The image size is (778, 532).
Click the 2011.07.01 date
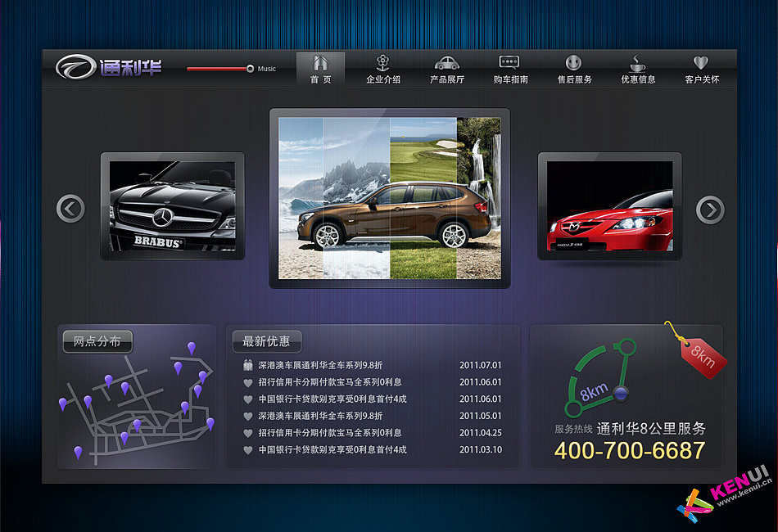coord(480,365)
